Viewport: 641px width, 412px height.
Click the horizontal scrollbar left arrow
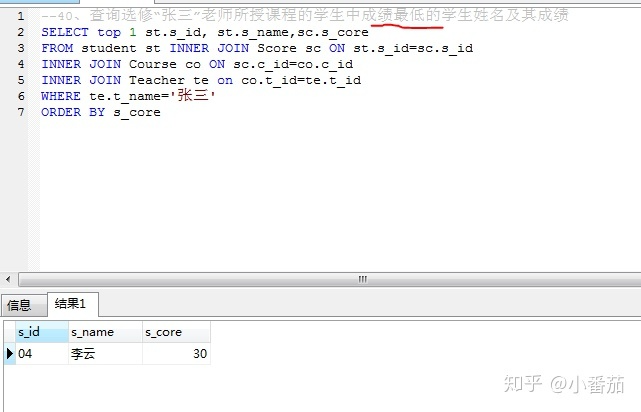click(8, 280)
